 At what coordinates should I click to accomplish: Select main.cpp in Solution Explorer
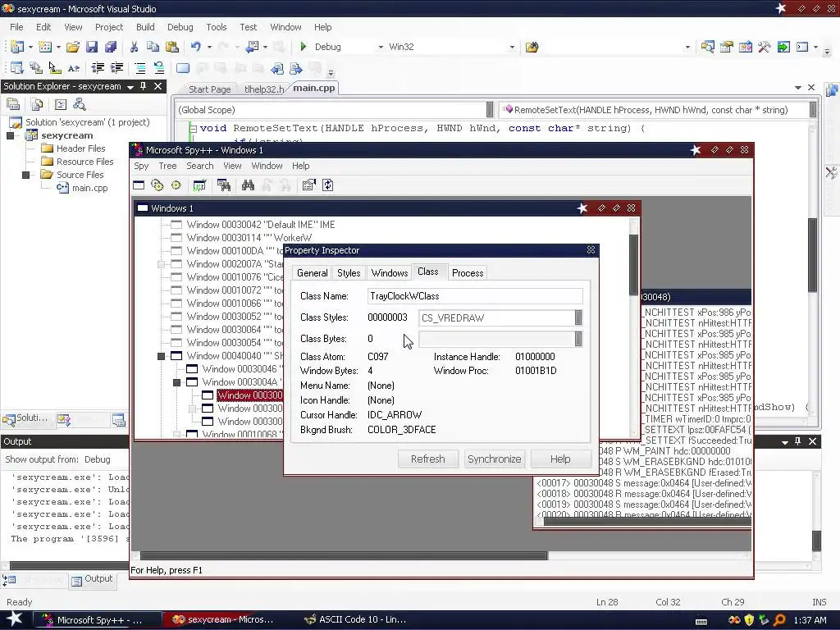(89, 188)
